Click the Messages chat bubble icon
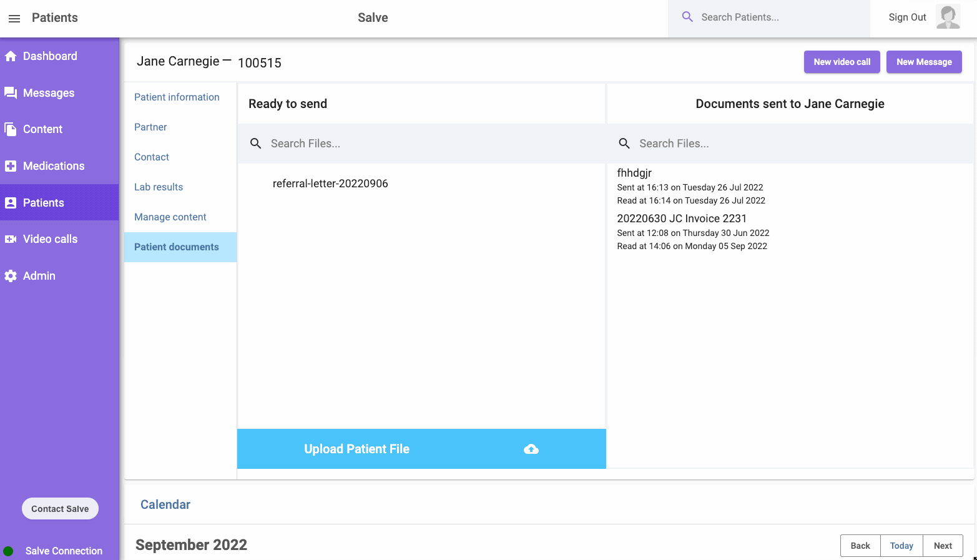 pyautogui.click(x=11, y=93)
